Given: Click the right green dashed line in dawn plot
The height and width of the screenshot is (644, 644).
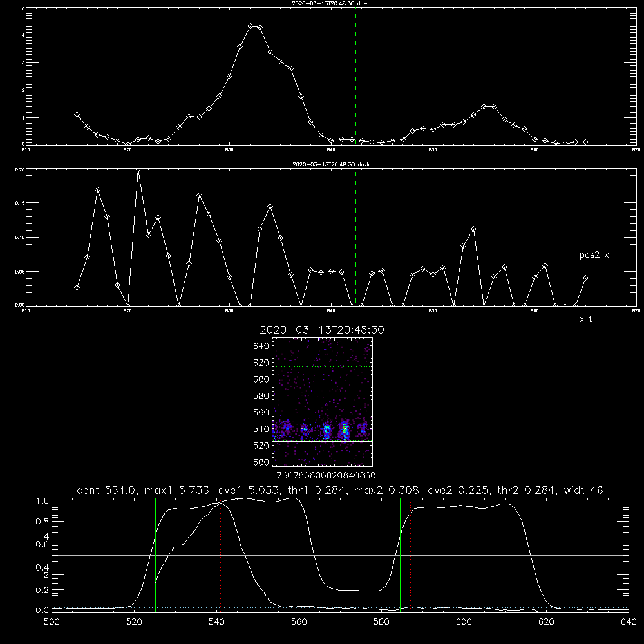Looking at the screenshot, I should [x=355, y=78].
